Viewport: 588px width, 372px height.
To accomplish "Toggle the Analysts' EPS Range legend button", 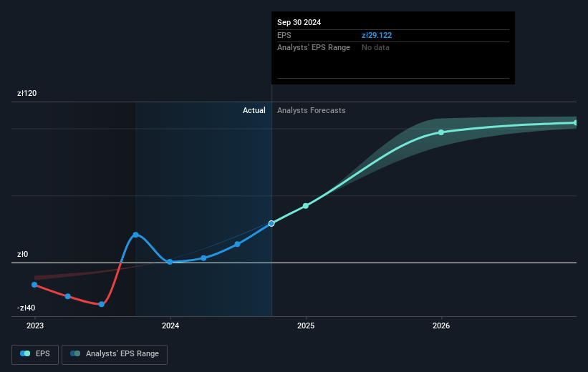I will coord(115,354).
